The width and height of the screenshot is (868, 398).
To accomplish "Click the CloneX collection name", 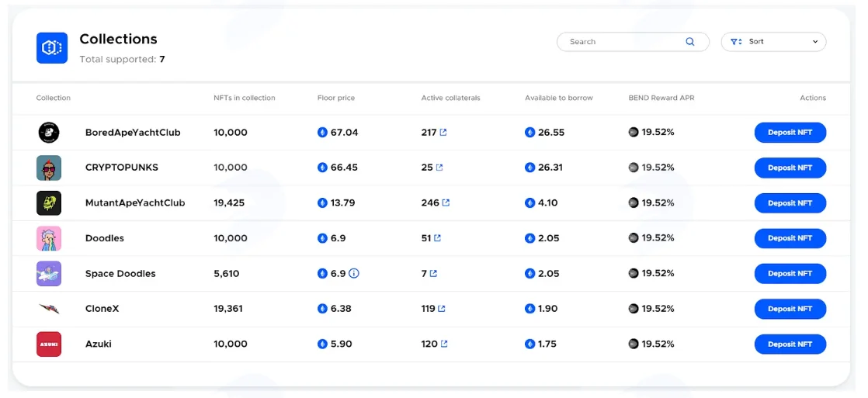I will coord(102,309).
